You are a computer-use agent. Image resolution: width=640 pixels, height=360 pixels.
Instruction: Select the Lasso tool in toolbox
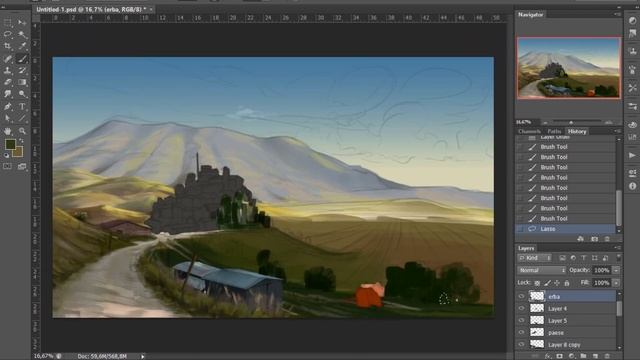tap(8, 34)
